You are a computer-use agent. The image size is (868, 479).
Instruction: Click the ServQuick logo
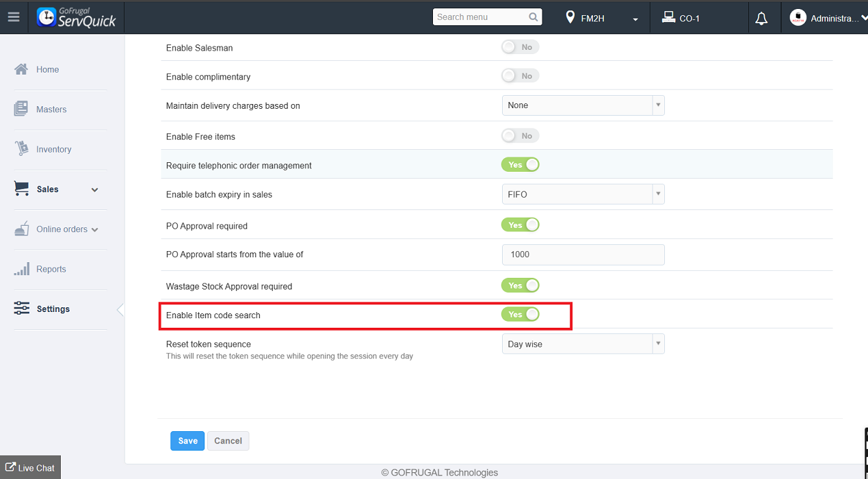click(77, 18)
